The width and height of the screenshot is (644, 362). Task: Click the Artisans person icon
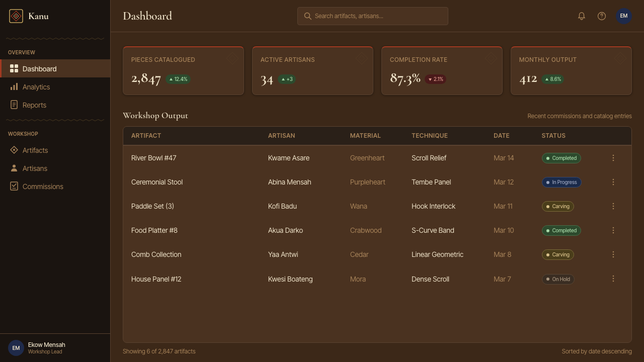tap(14, 168)
